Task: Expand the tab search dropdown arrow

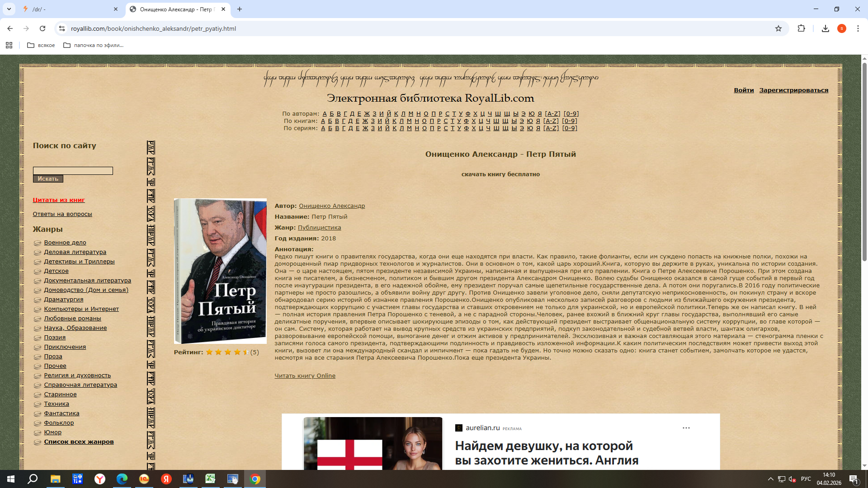Action: 9,9
